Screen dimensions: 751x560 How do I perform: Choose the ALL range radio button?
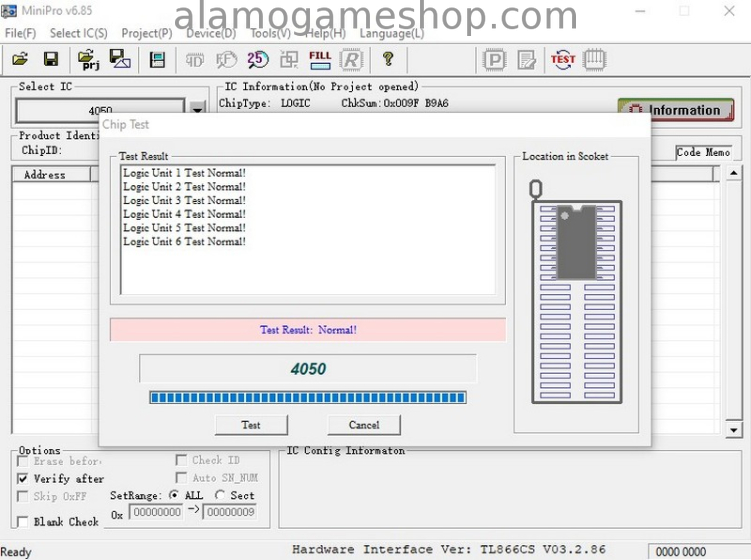174,496
